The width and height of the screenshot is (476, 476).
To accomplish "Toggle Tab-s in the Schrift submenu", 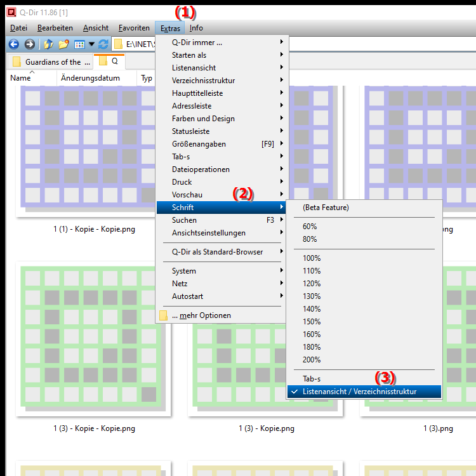I will [364, 379].
